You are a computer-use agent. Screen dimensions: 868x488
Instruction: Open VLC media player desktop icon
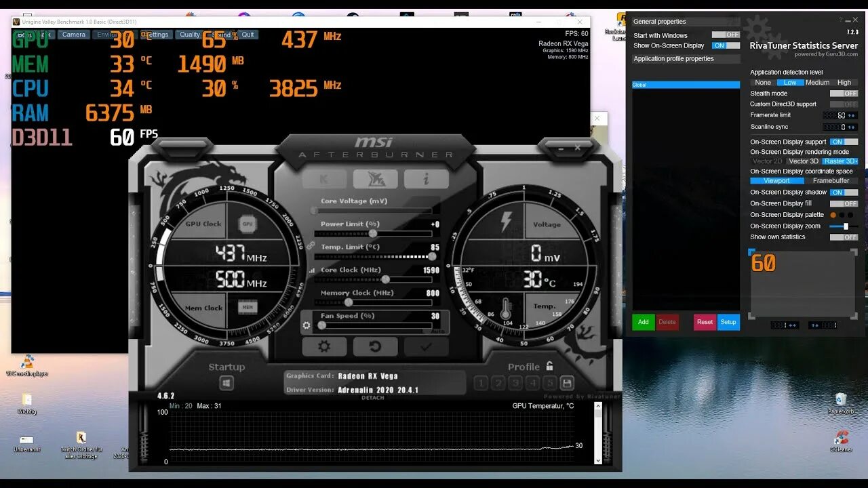tap(27, 366)
